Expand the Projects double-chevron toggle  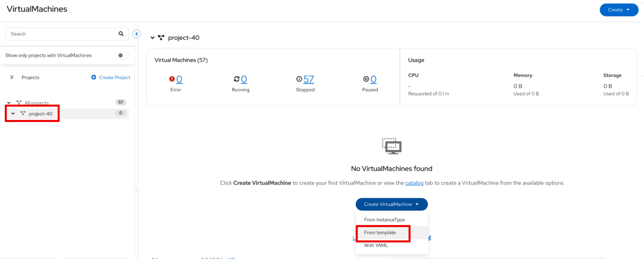[x=12, y=77]
